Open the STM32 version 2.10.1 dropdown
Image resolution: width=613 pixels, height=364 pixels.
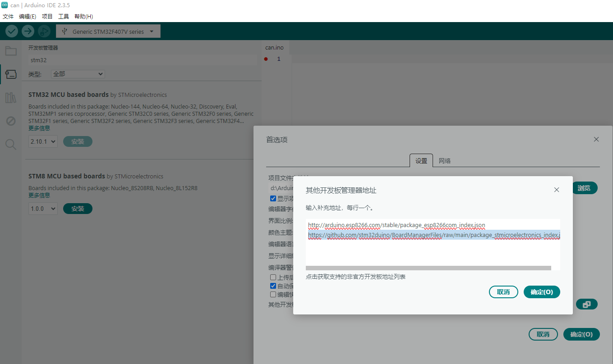pyautogui.click(x=43, y=141)
